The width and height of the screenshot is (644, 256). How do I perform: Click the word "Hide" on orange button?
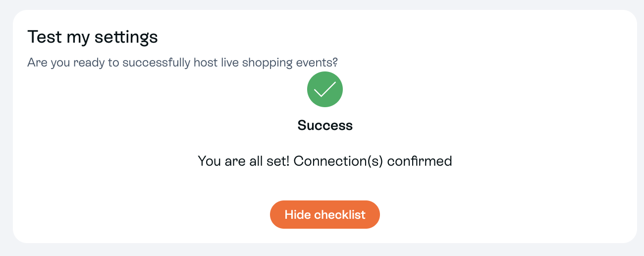(x=298, y=215)
